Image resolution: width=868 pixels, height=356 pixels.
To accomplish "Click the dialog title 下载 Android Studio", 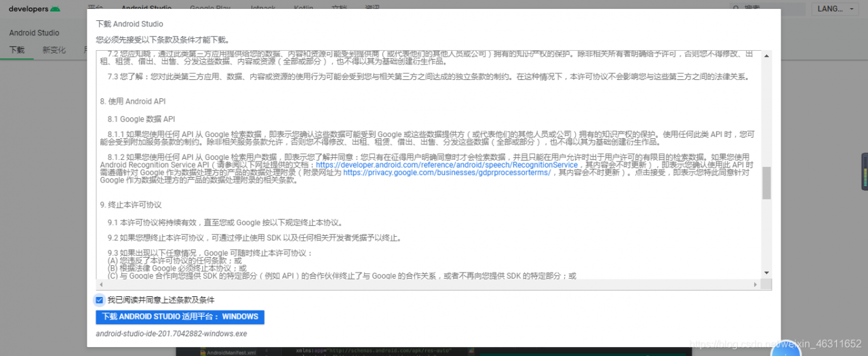I will pos(130,24).
